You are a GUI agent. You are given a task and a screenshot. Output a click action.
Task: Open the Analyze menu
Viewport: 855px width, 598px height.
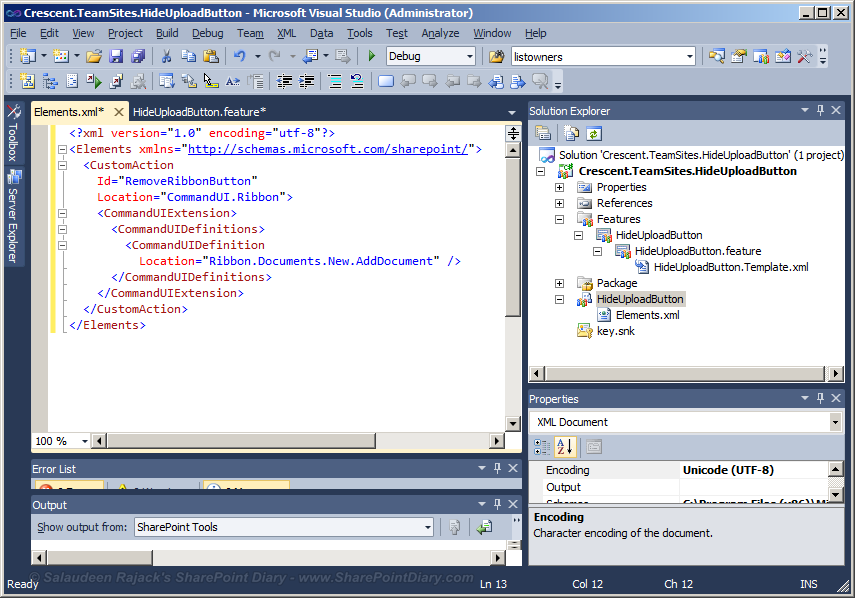coord(440,33)
